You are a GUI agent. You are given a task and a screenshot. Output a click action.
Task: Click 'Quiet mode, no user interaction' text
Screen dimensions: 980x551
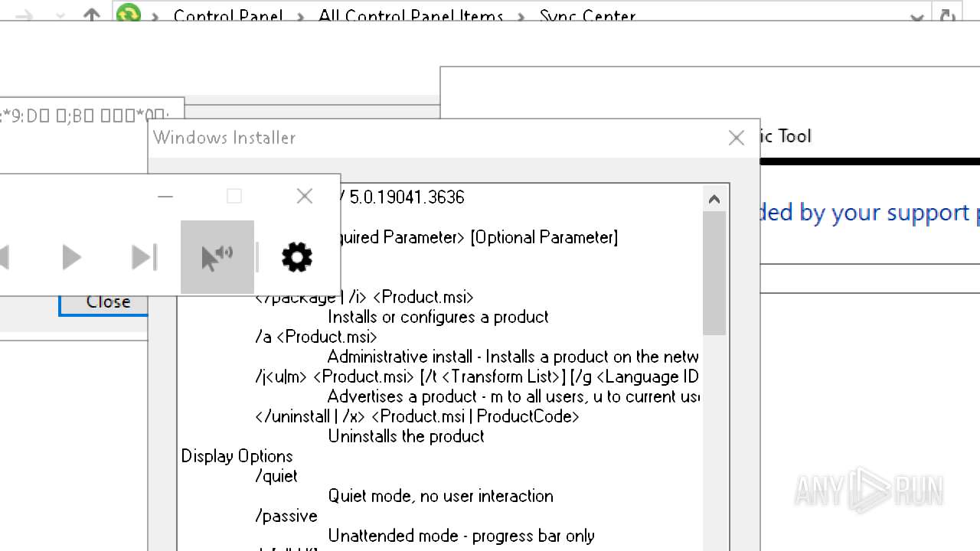coord(441,496)
